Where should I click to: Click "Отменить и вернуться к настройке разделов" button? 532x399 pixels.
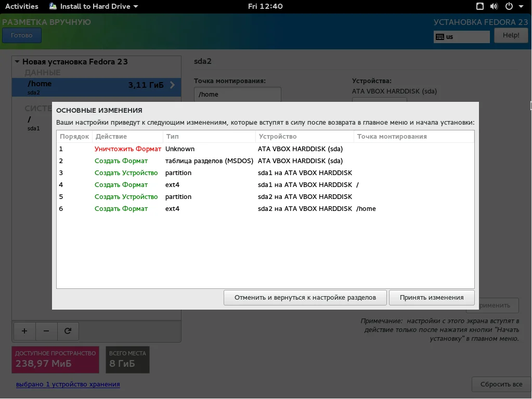(305, 297)
